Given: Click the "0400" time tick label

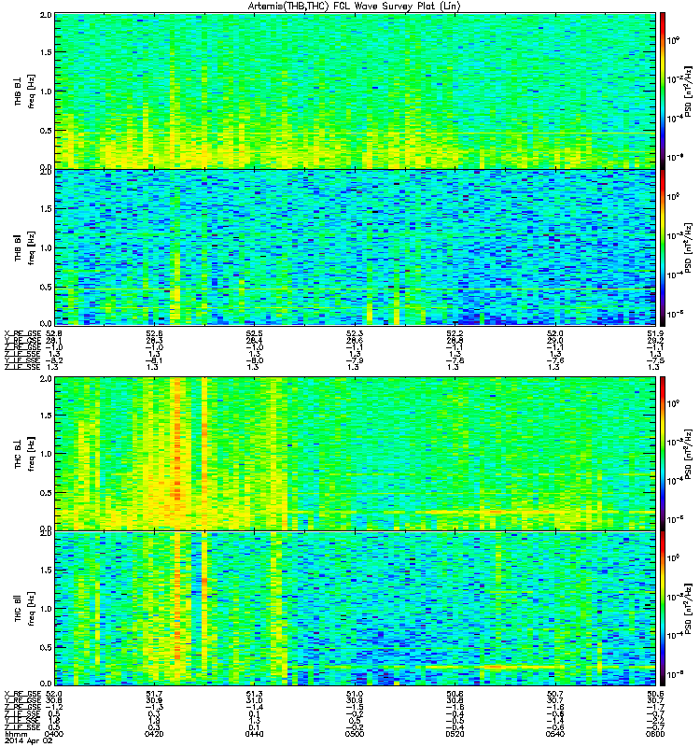Looking at the screenshot, I should (x=54, y=734).
